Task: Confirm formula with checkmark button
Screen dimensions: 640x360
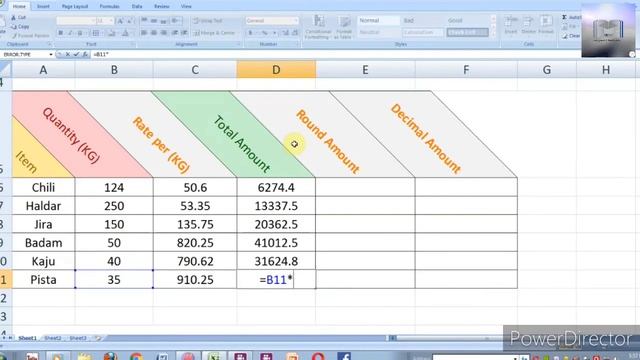Action: pyautogui.click(x=76, y=54)
